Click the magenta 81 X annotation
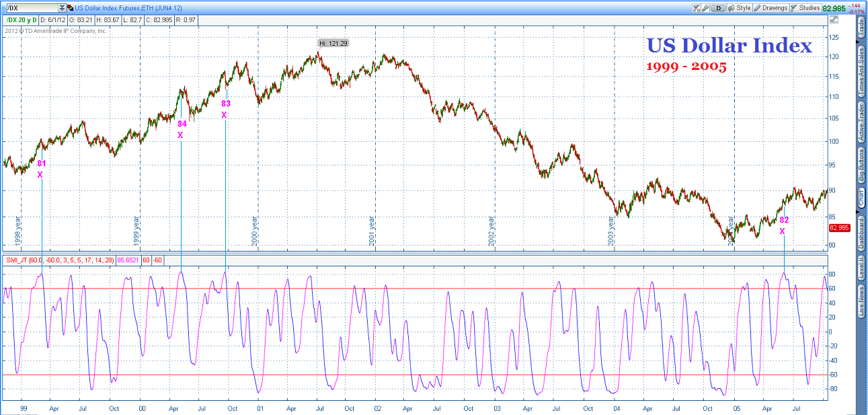This screenshot has height=415, width=868. pos(41,169)
